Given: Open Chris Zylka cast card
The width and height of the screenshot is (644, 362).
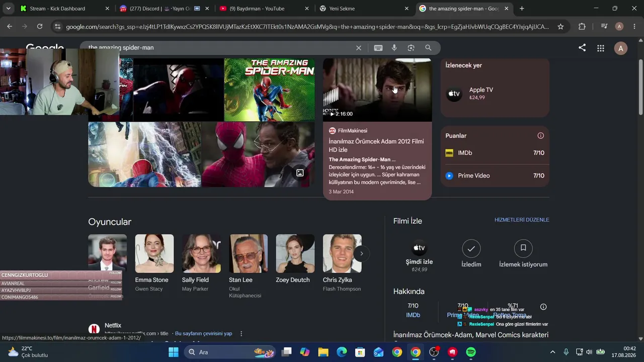Looking at the screenshot, I should click(x=342, y=263).
